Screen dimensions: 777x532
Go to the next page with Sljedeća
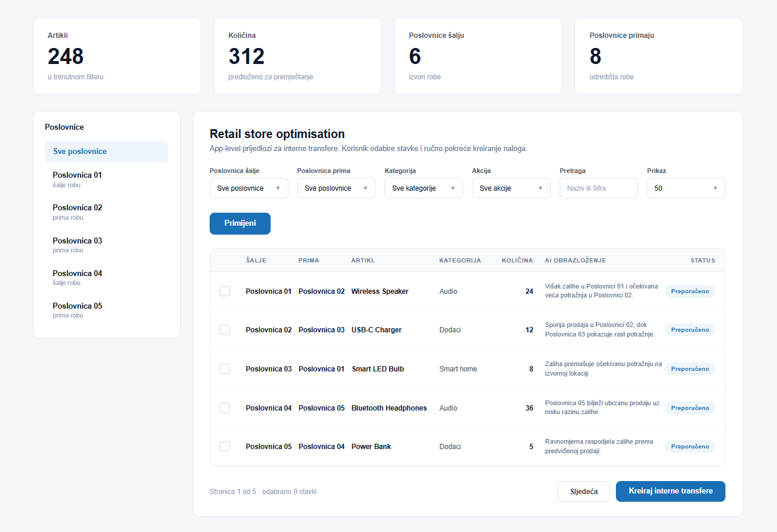pos(583,491)
